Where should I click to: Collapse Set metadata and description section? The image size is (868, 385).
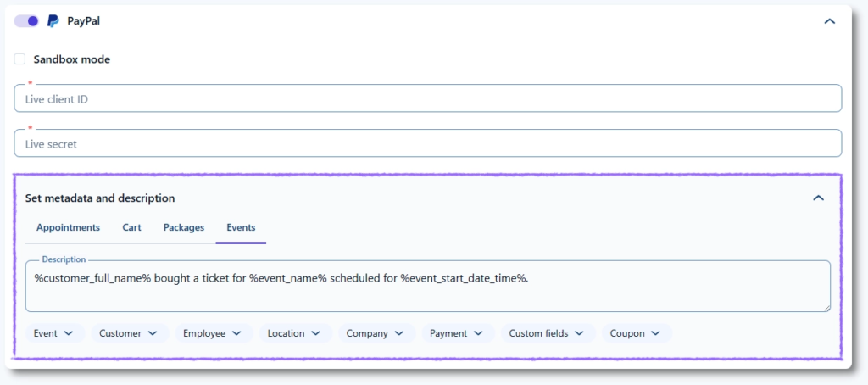click(x=818, y=198)
